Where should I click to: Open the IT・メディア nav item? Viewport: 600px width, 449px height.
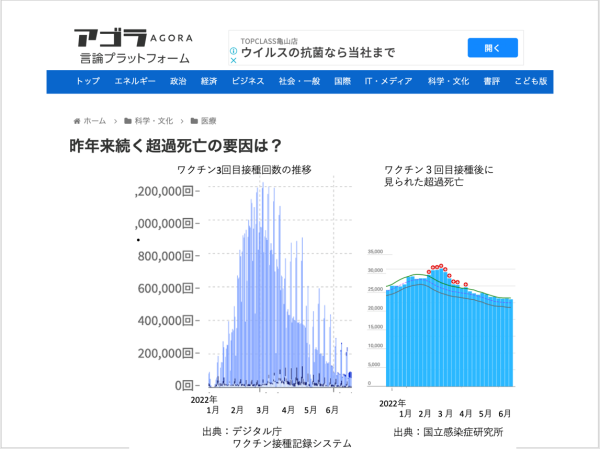[x=388, y=81]
